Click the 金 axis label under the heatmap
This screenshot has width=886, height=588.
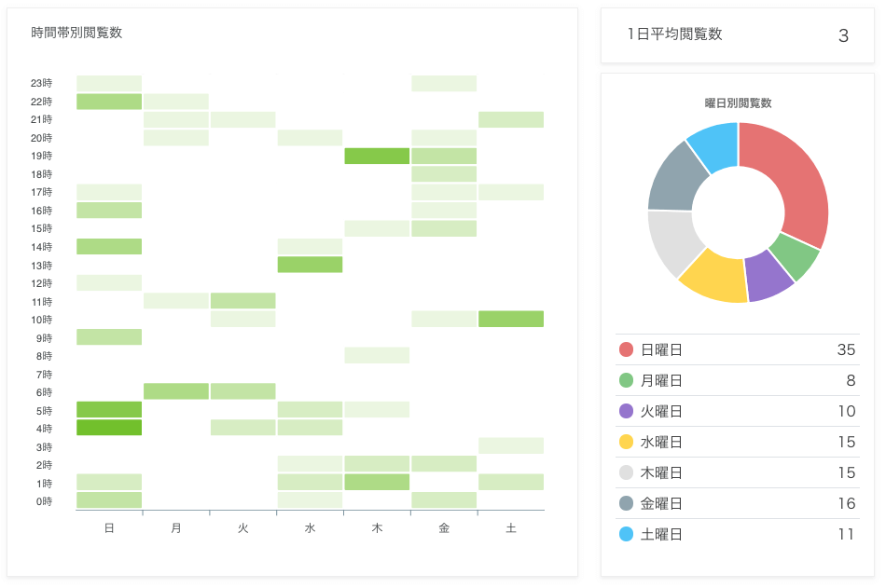[444, 528]
